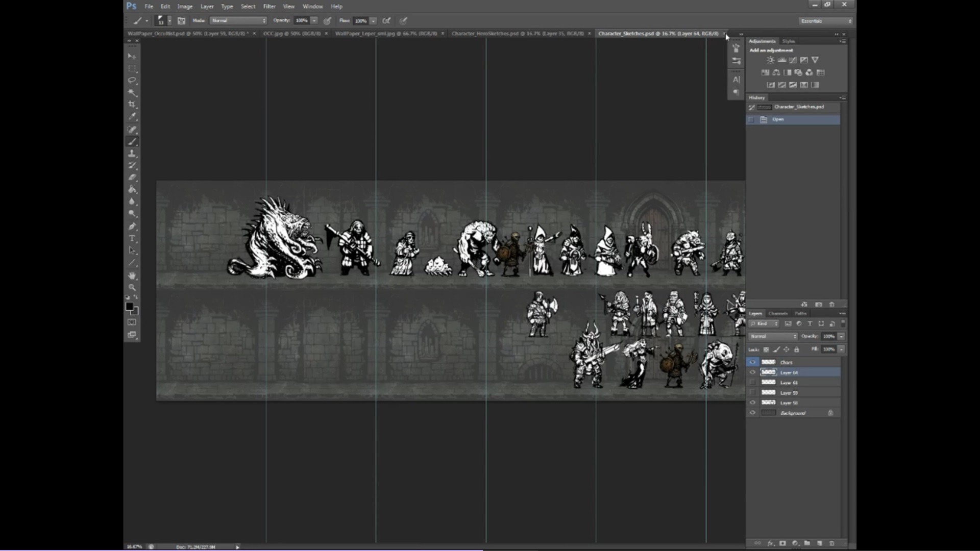Select the Hand tool
The height and width of the screenshot is (551, 980).
point(132,275)
